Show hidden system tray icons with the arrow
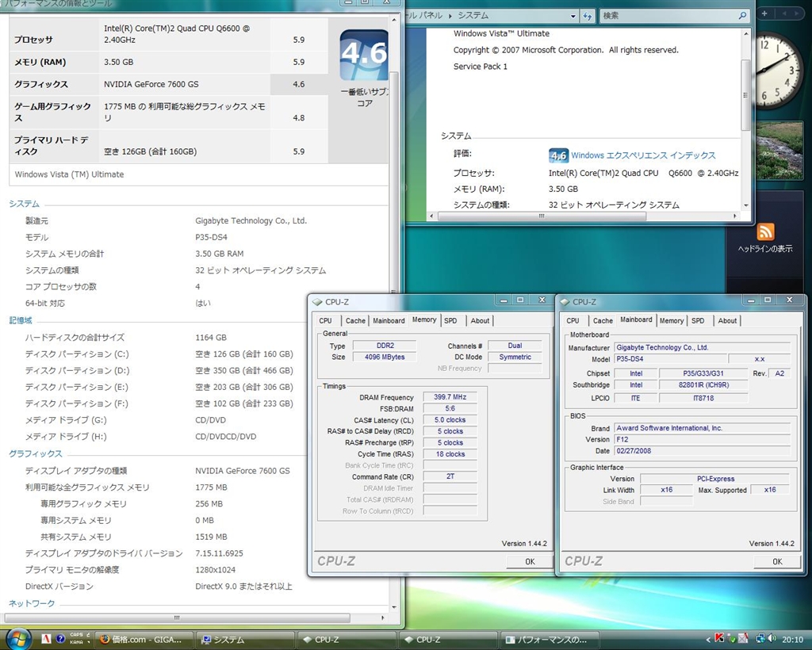 click(x=708, y=639)
